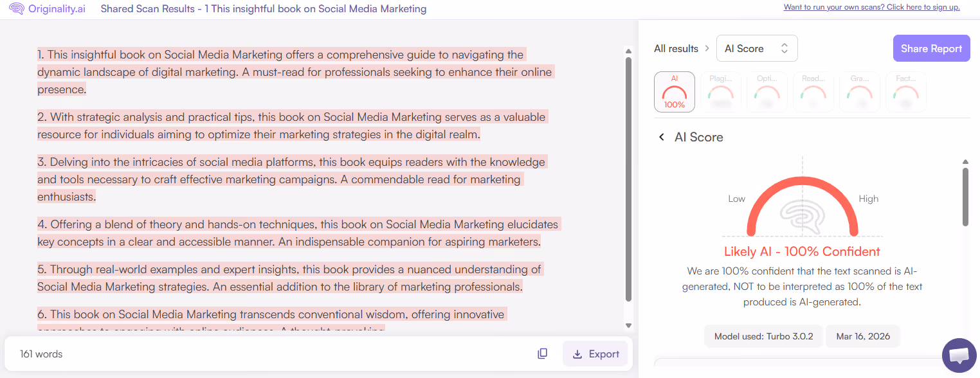Open the chat support bubble
Screen dimensions: 980x378
[x=959, y=355]
